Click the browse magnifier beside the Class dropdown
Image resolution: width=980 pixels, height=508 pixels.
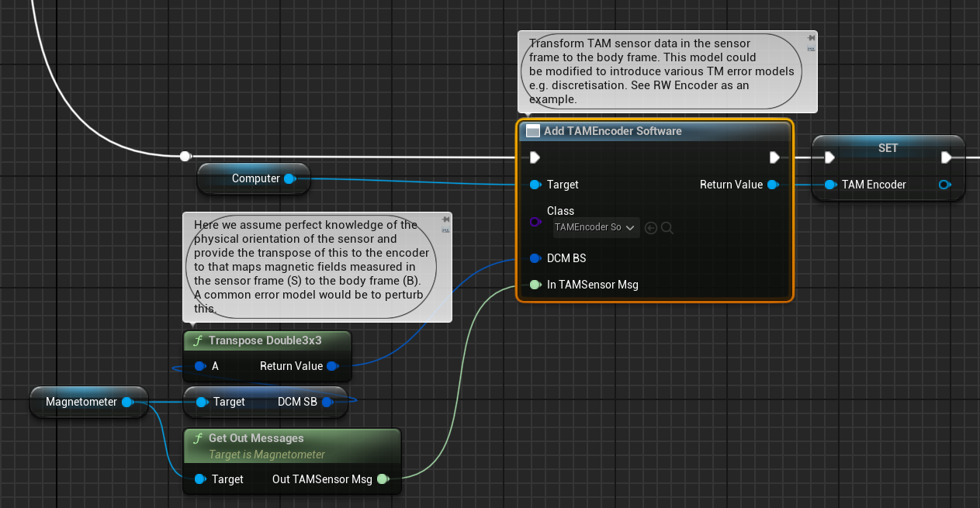(667, 228)
